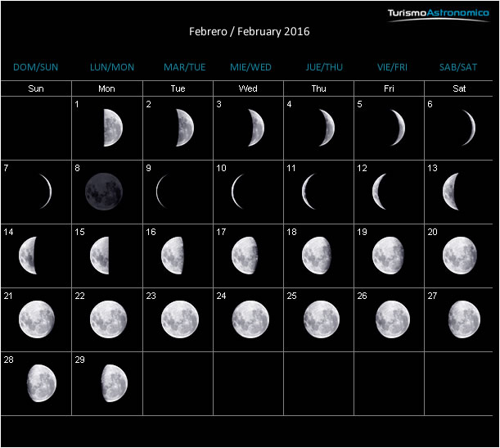The width and height of the screenshot is (500, 448).
Task: Click the white 'Sun' day label
Action: [36, 88]
